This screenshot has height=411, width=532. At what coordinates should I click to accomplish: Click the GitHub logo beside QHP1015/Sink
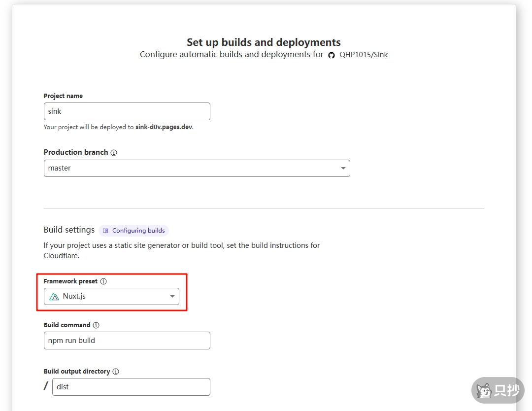[x=332, y=55]
